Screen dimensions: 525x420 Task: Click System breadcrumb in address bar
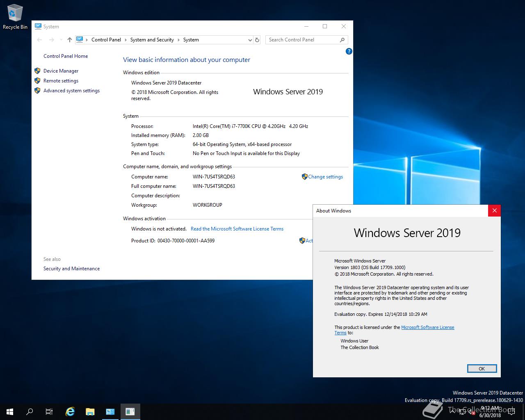click(x=191, y=40)
